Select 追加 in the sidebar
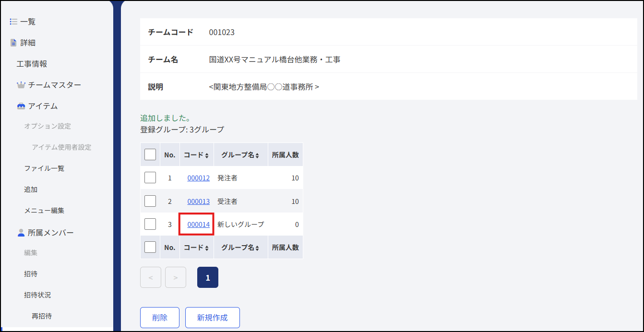This screenshot has height=332, width=644. (x=31, y=190)
